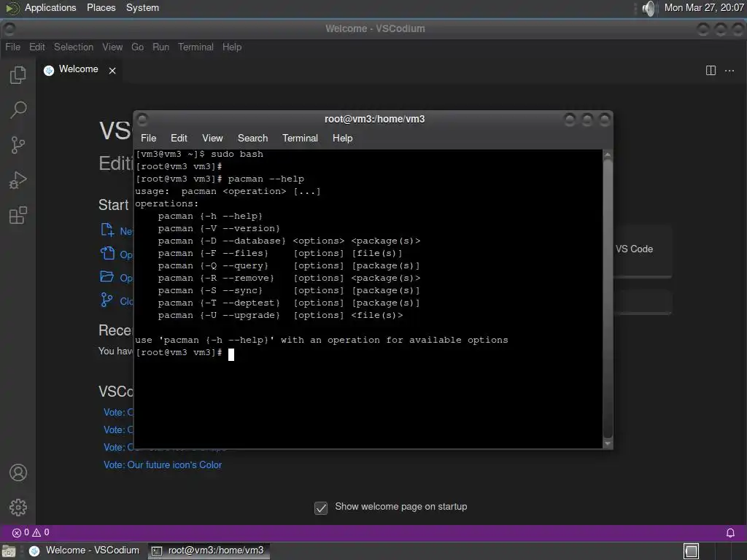
Task: Open VSCodium File menu
Action: tap(13, 47)
